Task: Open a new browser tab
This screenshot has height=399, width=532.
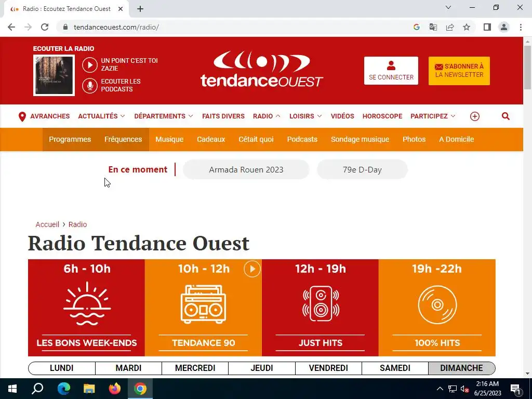Action: (x=140, y=9)
